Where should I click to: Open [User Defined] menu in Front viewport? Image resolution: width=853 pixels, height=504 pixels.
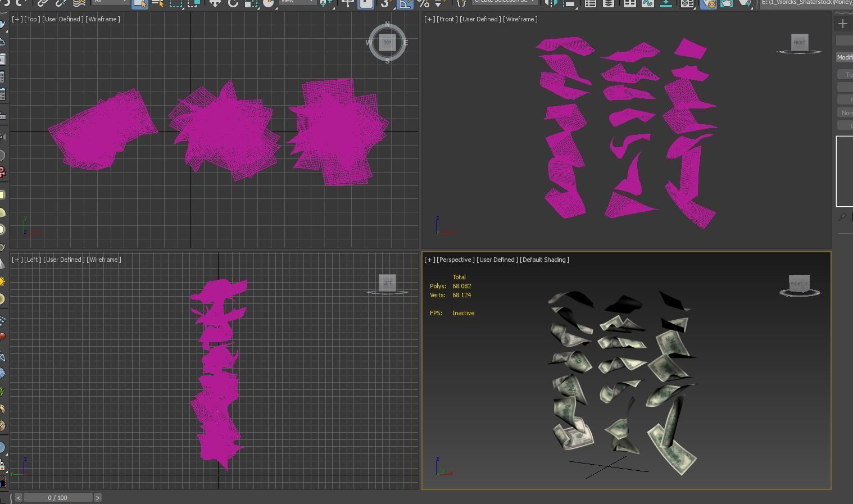pyautogui.click(x=480, y=19)
